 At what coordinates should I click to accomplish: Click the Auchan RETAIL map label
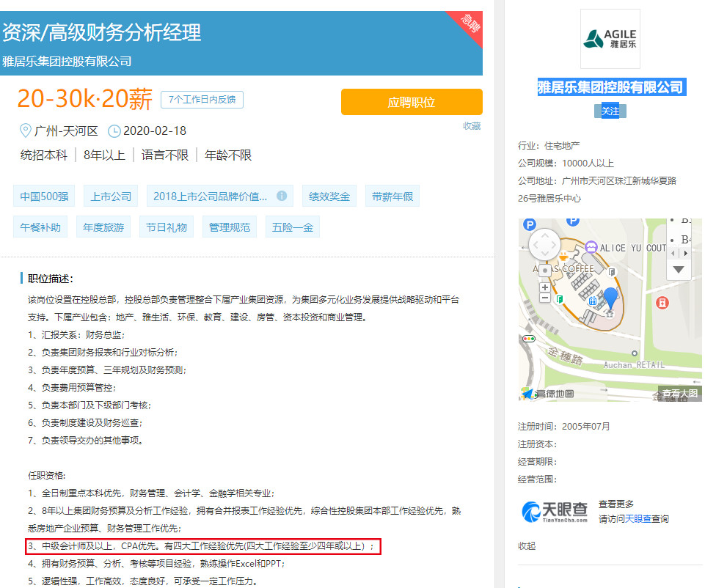pyautogui.click(x=634, y=365)
